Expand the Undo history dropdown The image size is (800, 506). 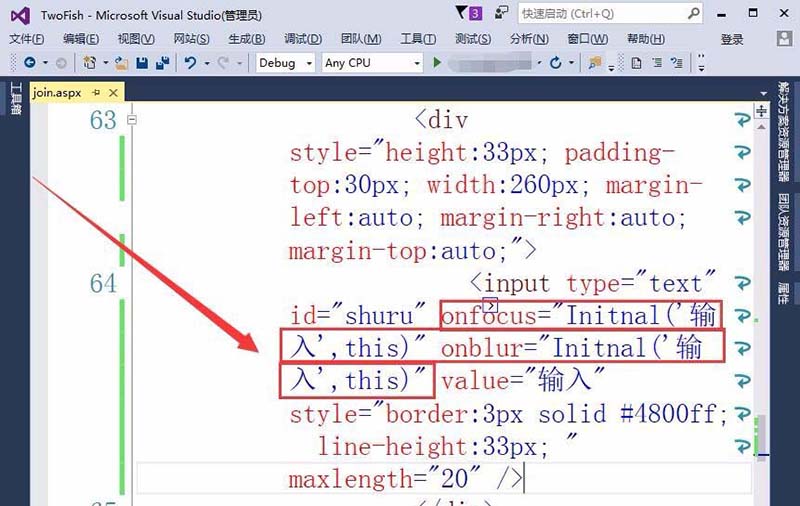coord(207,63)
